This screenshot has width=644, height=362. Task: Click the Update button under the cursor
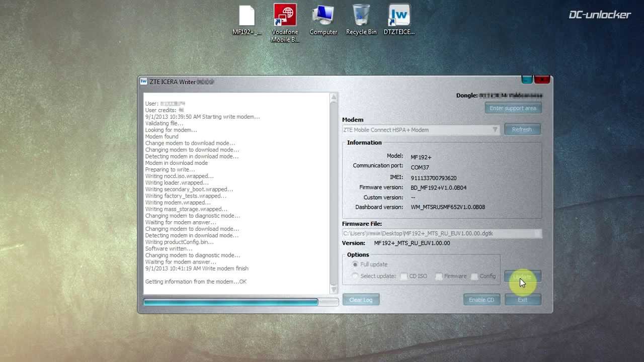522,277
